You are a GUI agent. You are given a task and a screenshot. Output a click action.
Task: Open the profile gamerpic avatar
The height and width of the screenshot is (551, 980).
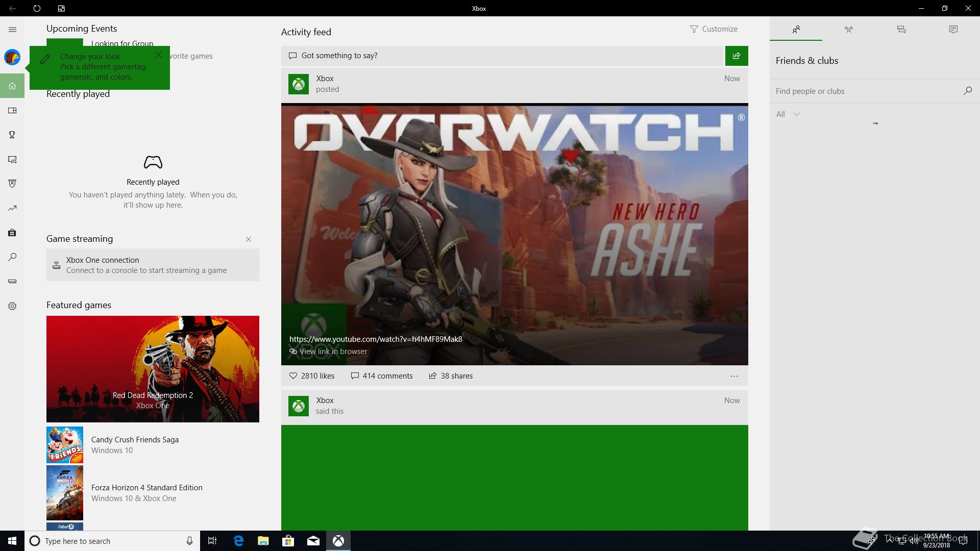coord(12,57)
